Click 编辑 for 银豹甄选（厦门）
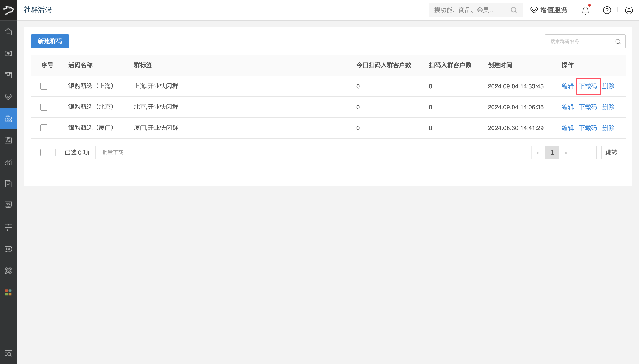This screenshot has height=364, width=639. tap(567, 128)
